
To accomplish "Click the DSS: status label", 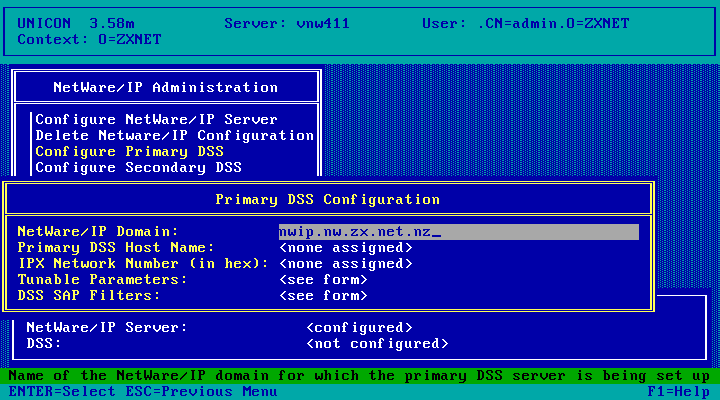I will click(x=44, y=344).
